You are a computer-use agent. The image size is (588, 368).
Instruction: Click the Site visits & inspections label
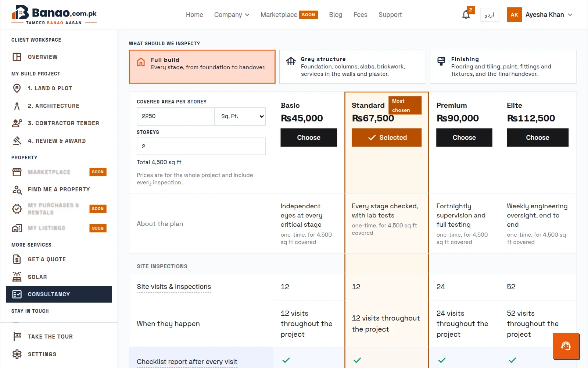(174, 287)
